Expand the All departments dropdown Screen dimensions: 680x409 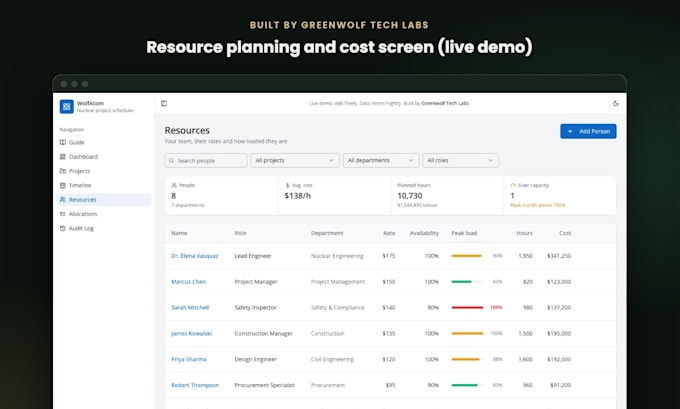pos(381,160)
